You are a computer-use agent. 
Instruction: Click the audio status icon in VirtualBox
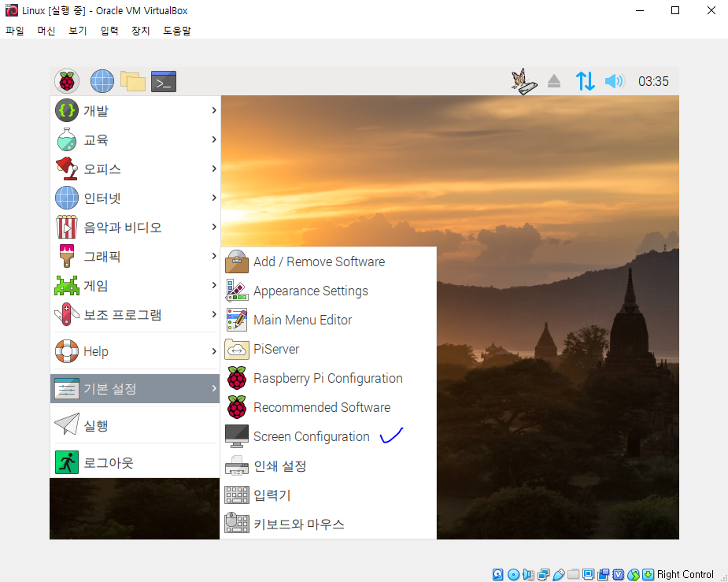coord(528,575)
